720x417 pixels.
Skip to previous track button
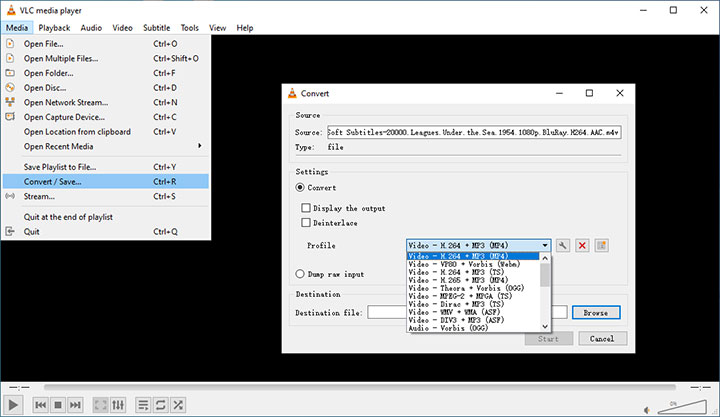40,405
